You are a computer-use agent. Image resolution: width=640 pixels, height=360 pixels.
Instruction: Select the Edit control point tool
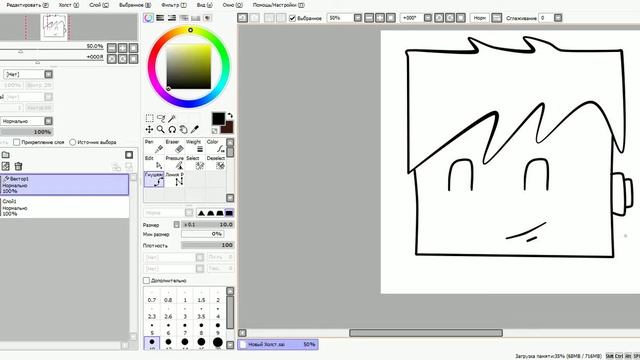click(154, 163)
